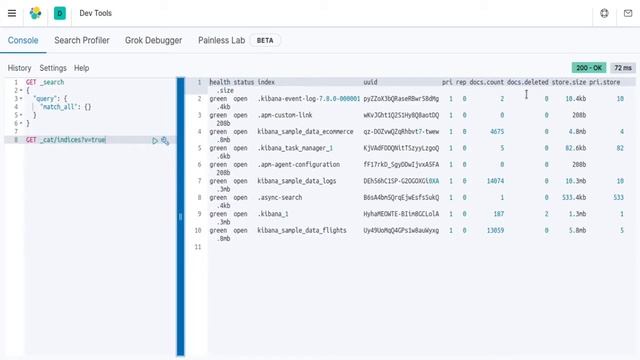Open the console Help
640x360 pixels.
coord(81,68)
